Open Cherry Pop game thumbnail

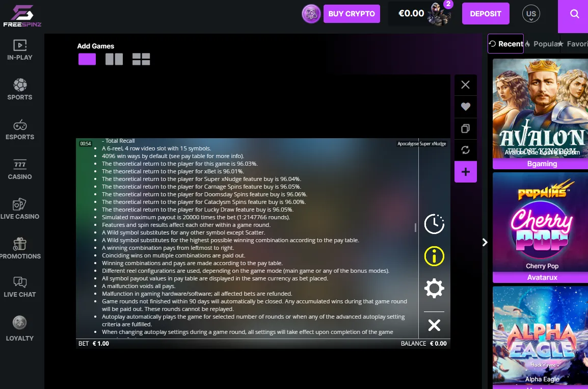541,222
